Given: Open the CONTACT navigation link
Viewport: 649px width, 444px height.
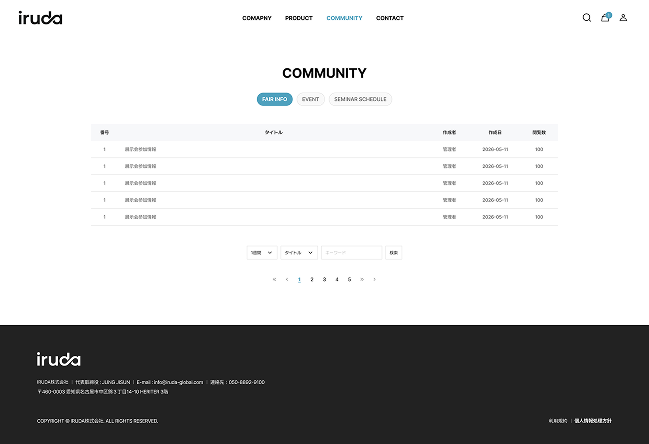Looking at the screenshot, I should [x=389, y=18].
